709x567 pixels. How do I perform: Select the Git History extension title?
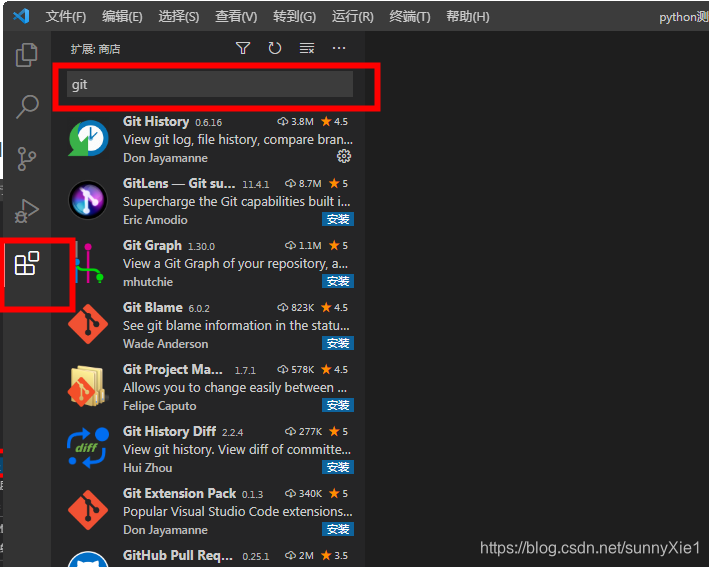156,122
